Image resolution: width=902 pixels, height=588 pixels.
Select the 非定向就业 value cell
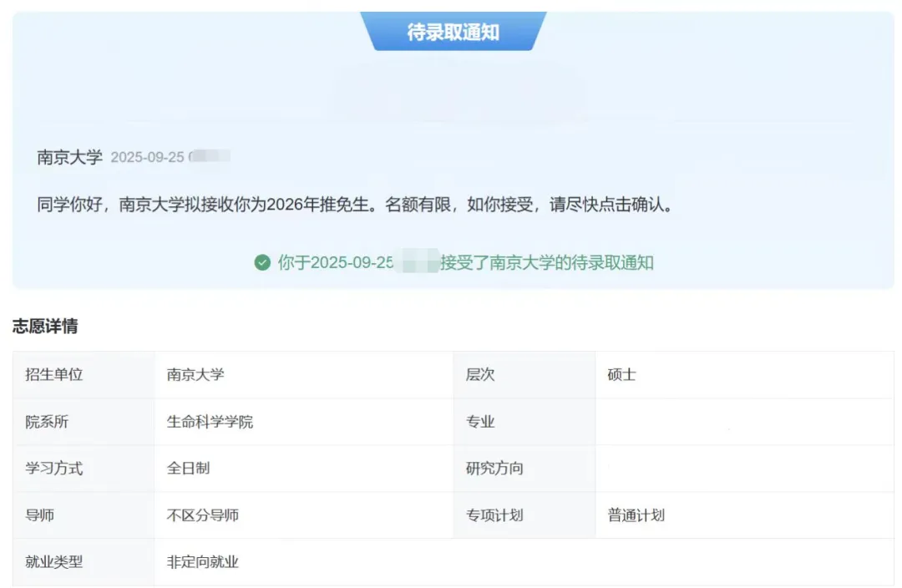524,562
